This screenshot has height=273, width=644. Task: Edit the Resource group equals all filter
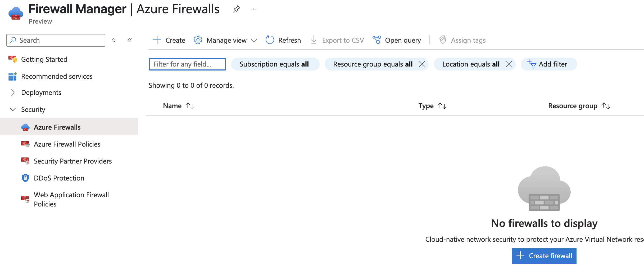pos(373,64)
